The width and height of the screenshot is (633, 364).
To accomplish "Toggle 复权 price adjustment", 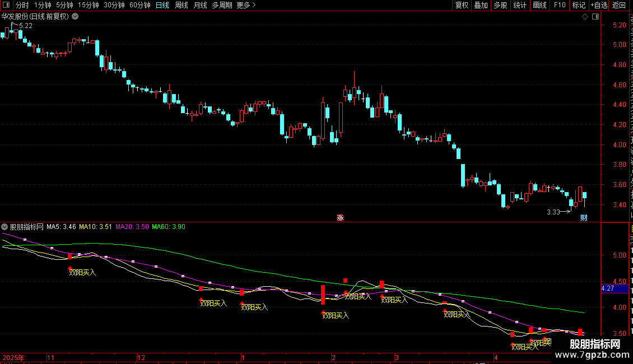I will coord(462,5).
